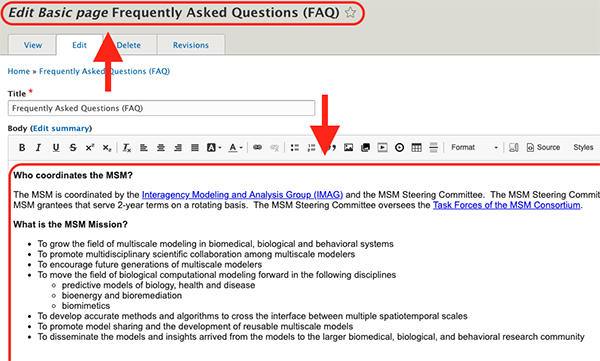The height and width of the screenshot is (361, 600).
Task: Open the media browser icon
Action: point(365,147)
